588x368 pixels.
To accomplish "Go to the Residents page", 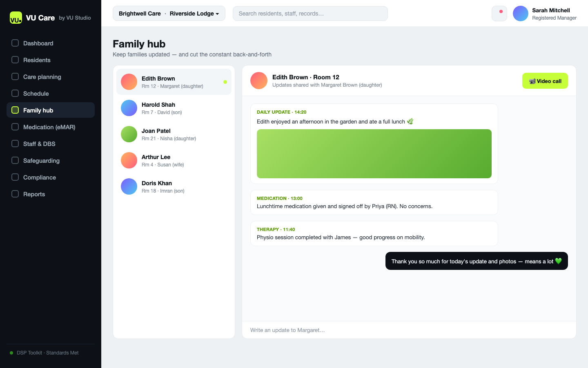I will [x=51, y=60].
